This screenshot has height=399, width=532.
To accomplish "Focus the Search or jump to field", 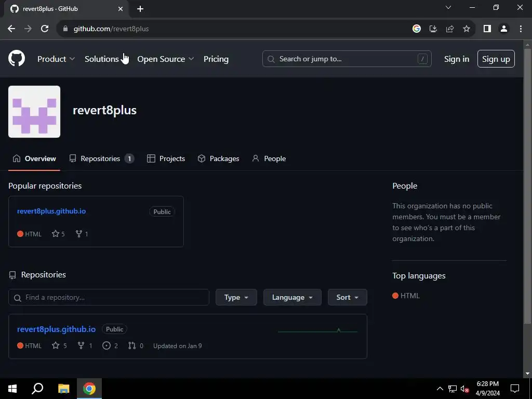I will click(347, 59).
